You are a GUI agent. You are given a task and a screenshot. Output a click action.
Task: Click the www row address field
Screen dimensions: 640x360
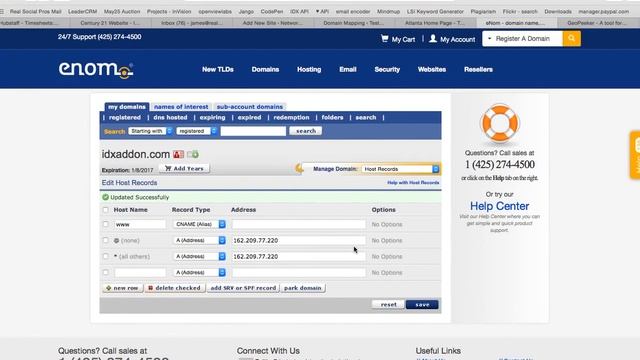(299, 224)
